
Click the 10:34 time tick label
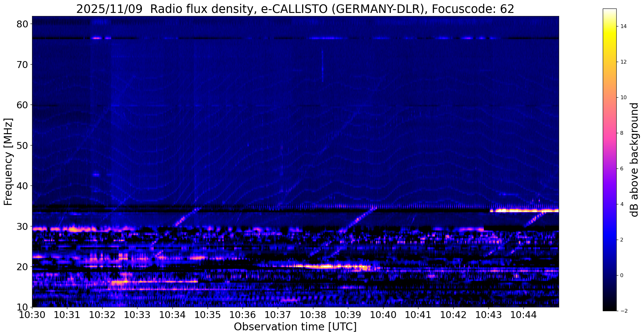pyautogui.click(x=172, y=315)
